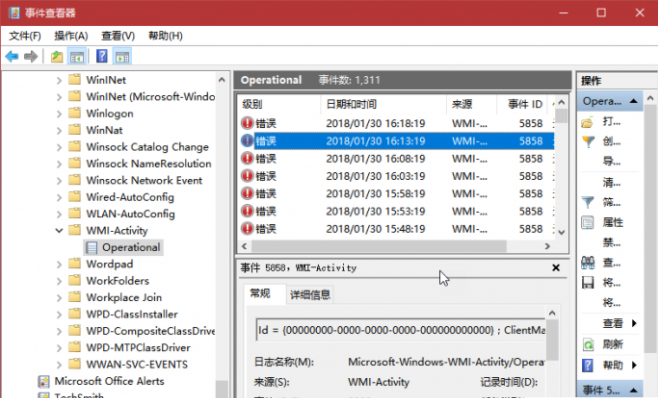658x398 pixels.
Task: Select the event at 2018/01/30 15:53:19
Action: [x=397, y=211]
